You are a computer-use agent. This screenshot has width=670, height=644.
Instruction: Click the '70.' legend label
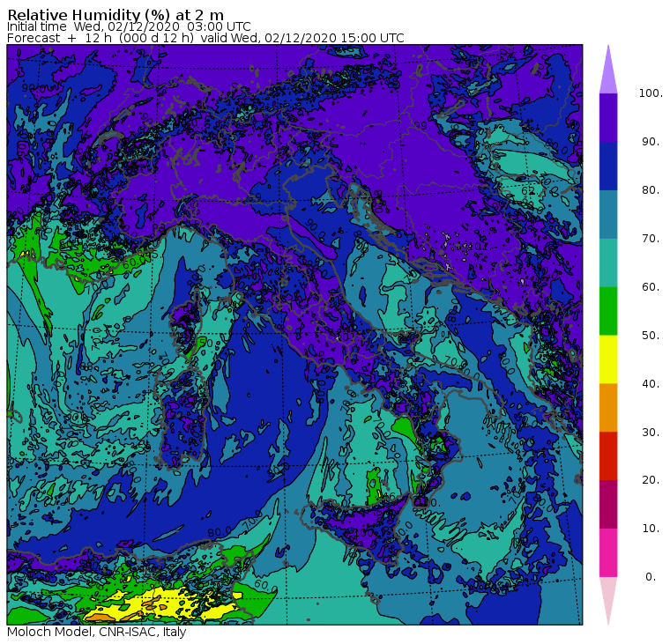click(x=651, y=238)
